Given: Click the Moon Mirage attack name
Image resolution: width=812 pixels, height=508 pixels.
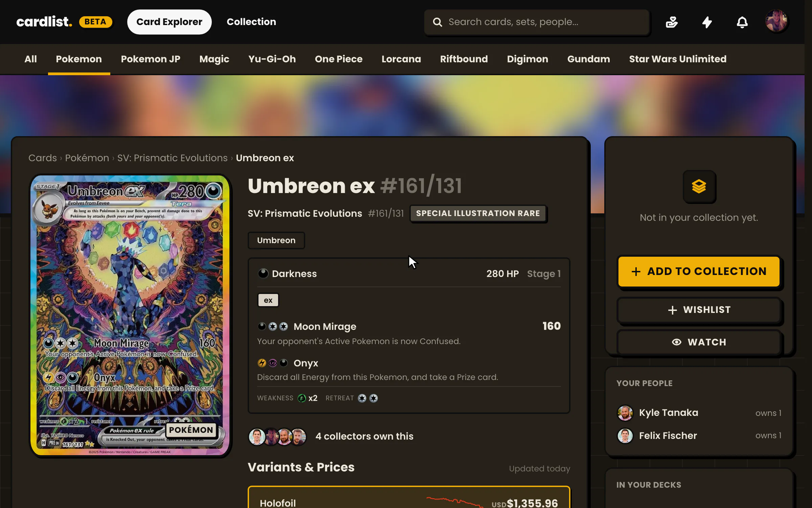Looking at the screenshot, I should point(325,326).
